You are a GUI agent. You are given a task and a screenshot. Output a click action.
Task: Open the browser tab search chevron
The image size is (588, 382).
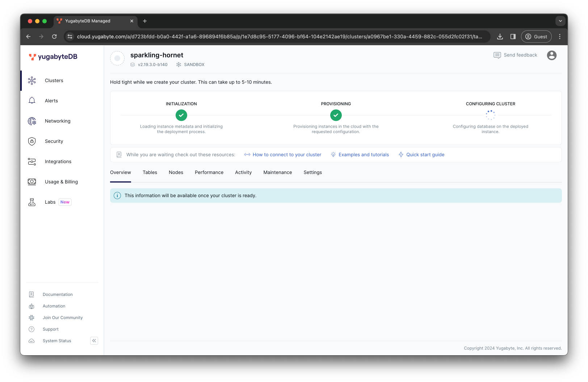coord(560,21)
